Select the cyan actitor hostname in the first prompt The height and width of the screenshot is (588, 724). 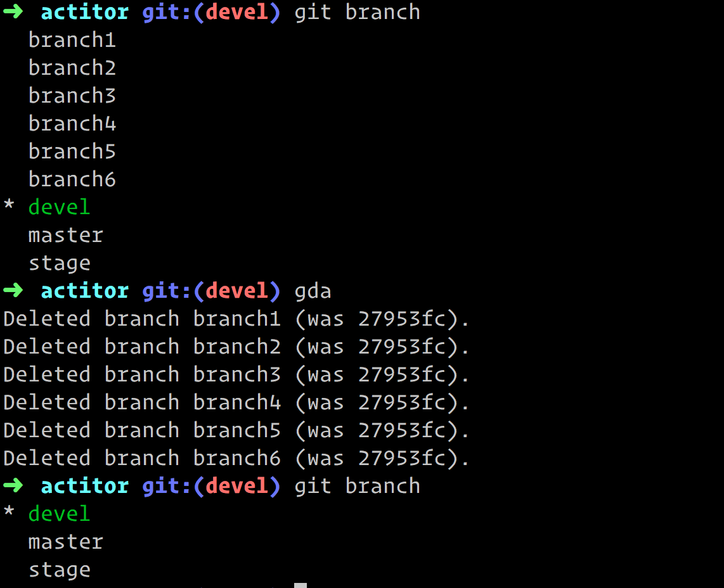84,11
